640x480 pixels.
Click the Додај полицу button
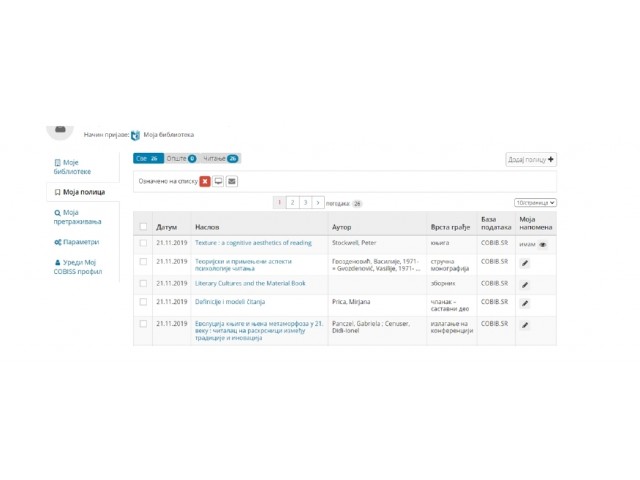531,160
